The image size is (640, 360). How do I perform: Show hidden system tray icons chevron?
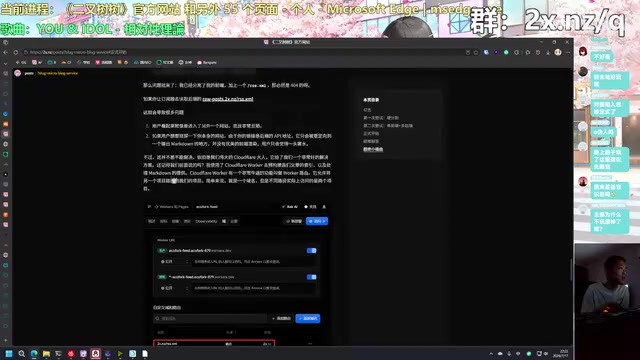coord(491,353)
